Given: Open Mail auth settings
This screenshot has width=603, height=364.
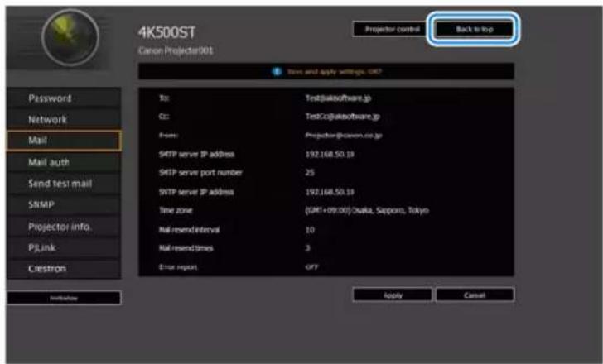Looking at the screenshot, I should click(x=64, y=162).
